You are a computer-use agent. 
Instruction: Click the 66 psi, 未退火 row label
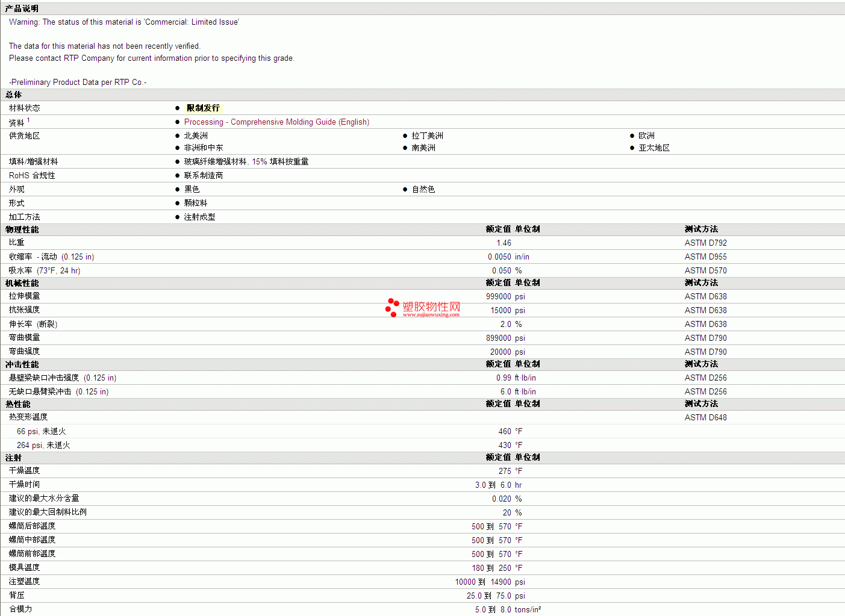41,431
